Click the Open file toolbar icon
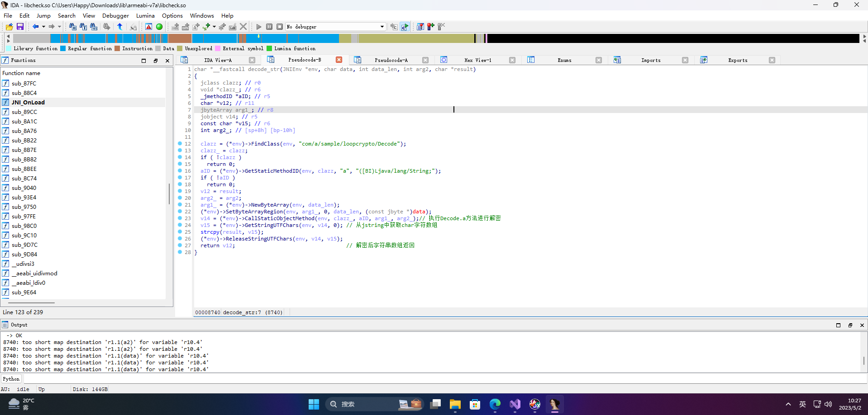868x415 pixels. (x=10, y=27)
